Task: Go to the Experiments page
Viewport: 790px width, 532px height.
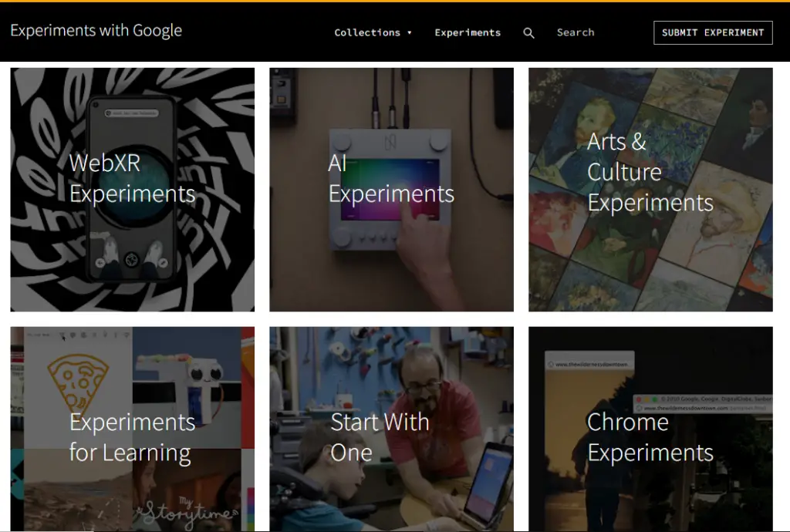Action: tap(468, 32)
